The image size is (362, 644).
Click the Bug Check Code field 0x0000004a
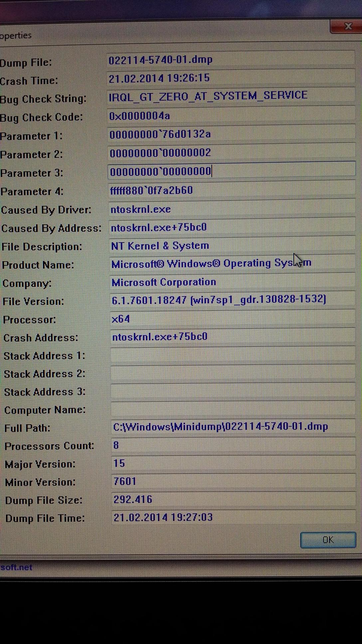tap(232, 115)
